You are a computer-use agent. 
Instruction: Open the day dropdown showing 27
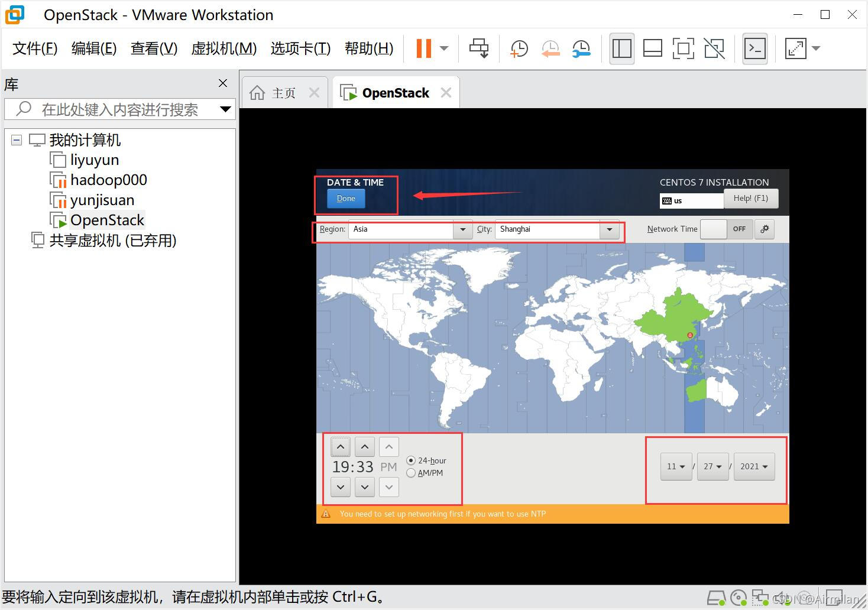713,466
